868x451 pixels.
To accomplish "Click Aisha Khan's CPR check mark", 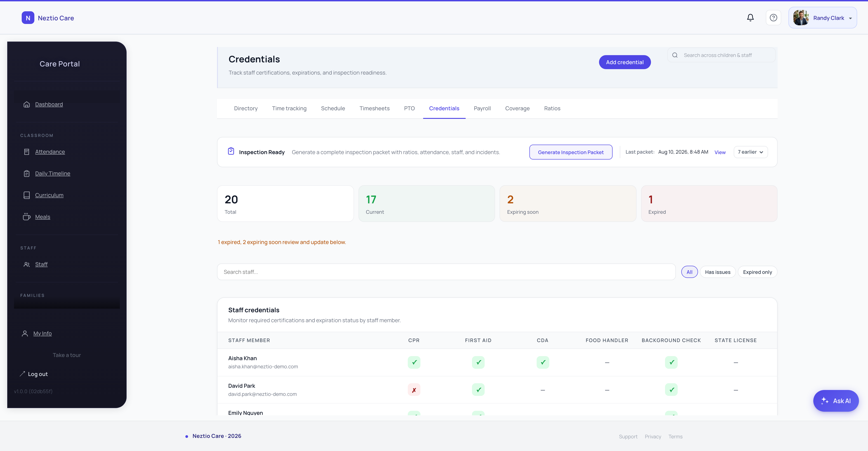I will (x=414, y=362).
